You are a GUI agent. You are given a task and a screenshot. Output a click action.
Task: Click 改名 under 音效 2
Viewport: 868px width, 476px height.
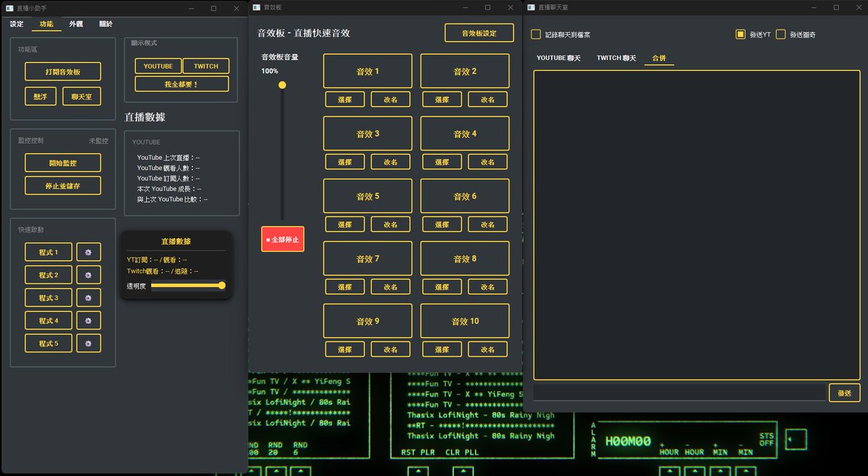488,100
